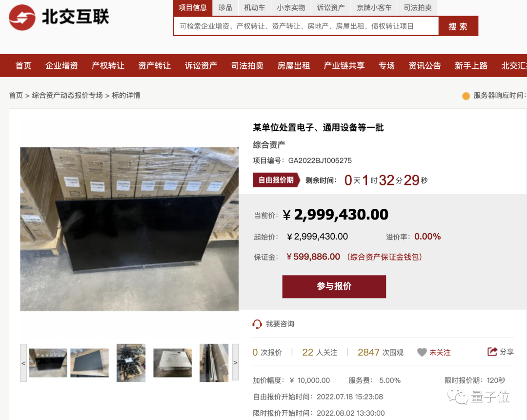Select the 珍品 search tab
Image resolution: width=527 pixels, height=420 pixels.
coord(225,8)
